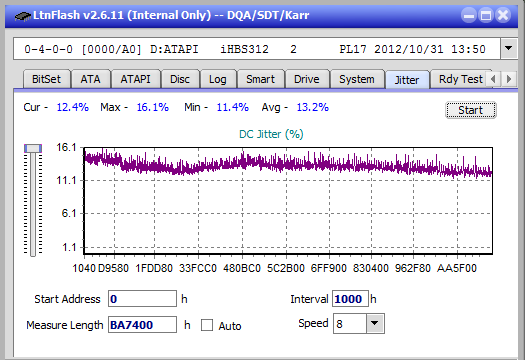Close the LtnFlash window
525x360 pixels.
click(x=503, y=15)
